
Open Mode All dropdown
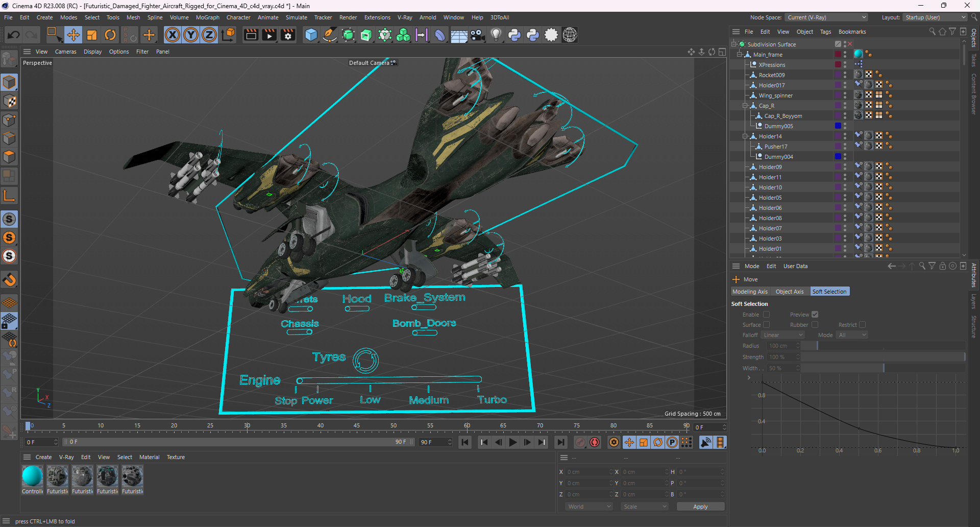[852, 335]
